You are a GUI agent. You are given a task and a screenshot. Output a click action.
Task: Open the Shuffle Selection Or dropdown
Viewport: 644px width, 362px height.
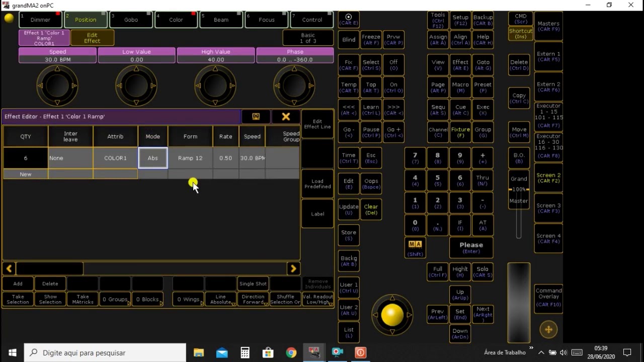(x=285, y=299)
